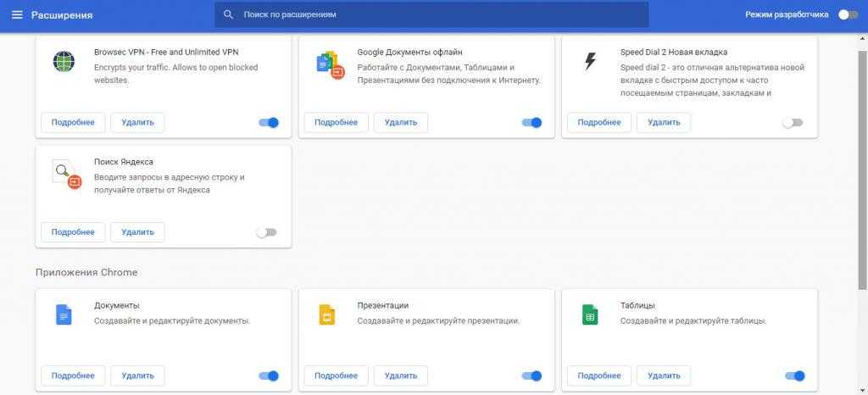The height and width of the screenshot is (395, 868).
Task: Remove Speed Dial 2 with Удалить
Action: point(664,122)
